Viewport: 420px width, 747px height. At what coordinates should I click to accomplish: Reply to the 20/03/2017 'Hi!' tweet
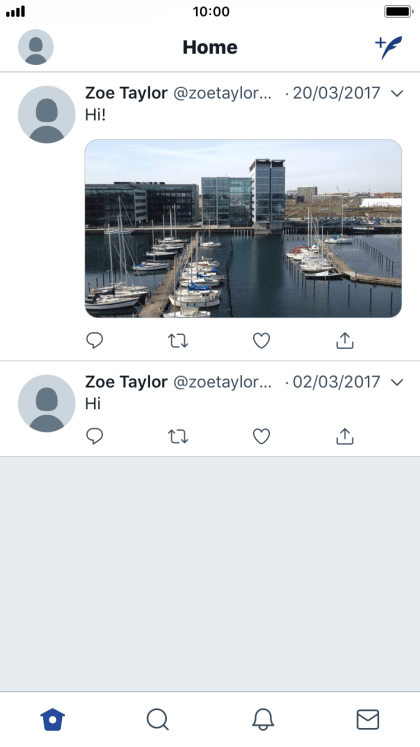(94, 340)
